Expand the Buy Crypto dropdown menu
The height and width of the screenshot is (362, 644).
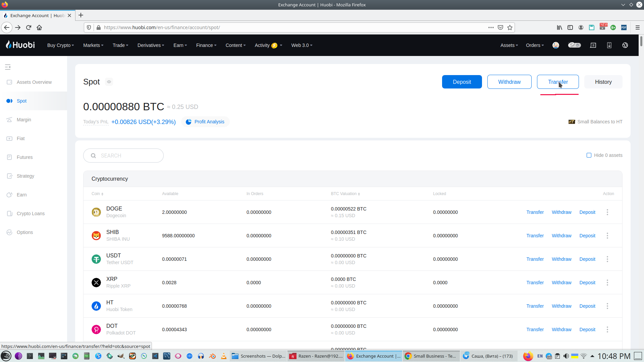(x=60, y=45)
